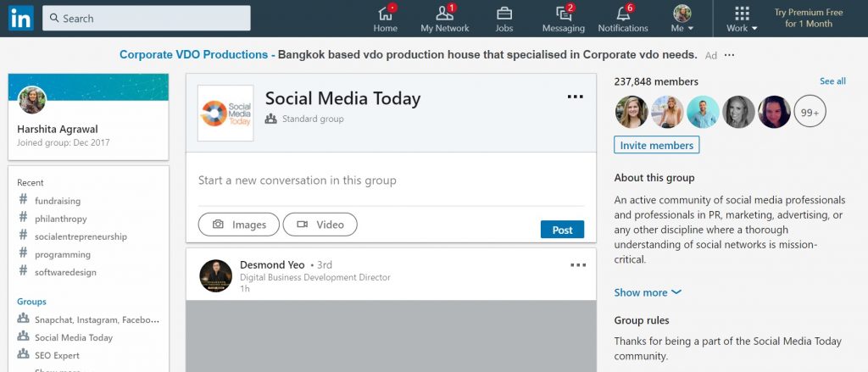Select the fundraising hashtag

click(57, 201)
